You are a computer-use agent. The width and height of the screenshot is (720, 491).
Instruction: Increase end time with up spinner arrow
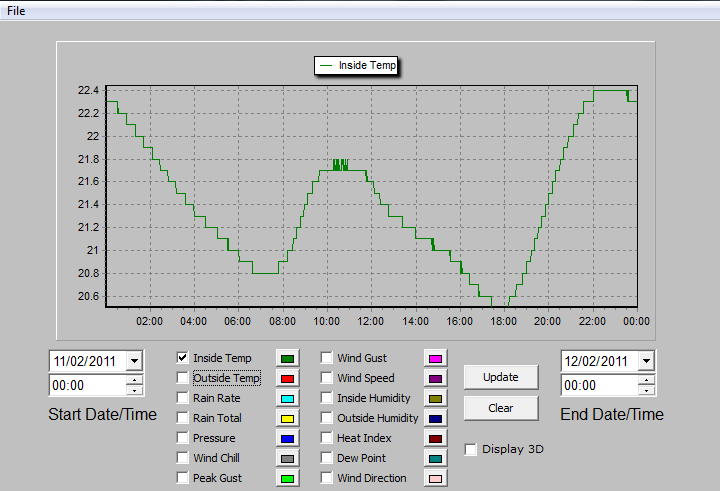click(x=646, y=380)
